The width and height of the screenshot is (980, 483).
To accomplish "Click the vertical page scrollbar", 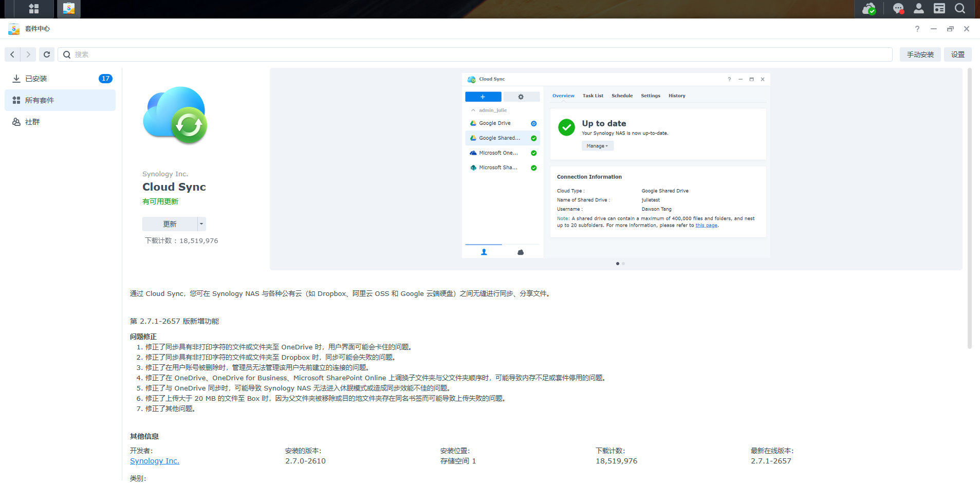I will 970,208.
